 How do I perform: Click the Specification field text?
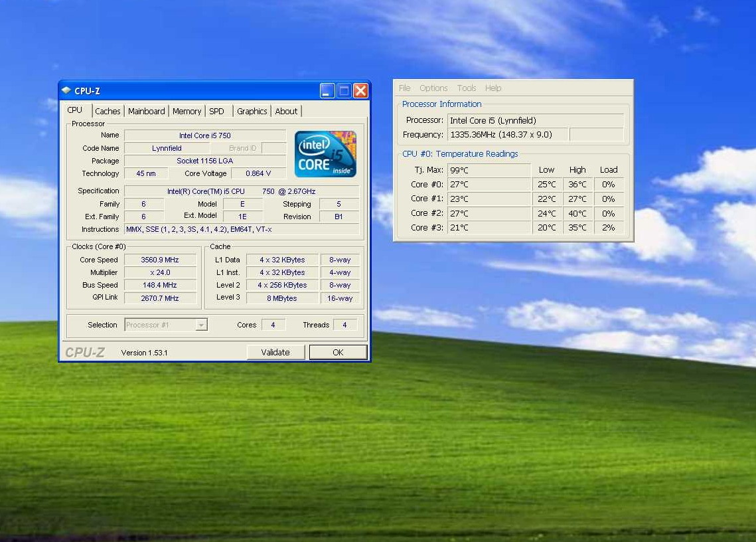pyautogui.click(x=242, y=191)
